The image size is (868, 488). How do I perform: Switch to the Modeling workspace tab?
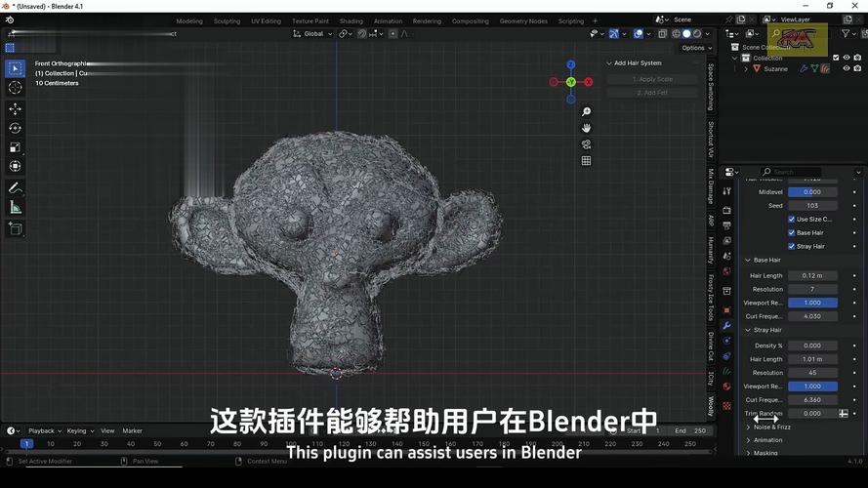(189, 21)
